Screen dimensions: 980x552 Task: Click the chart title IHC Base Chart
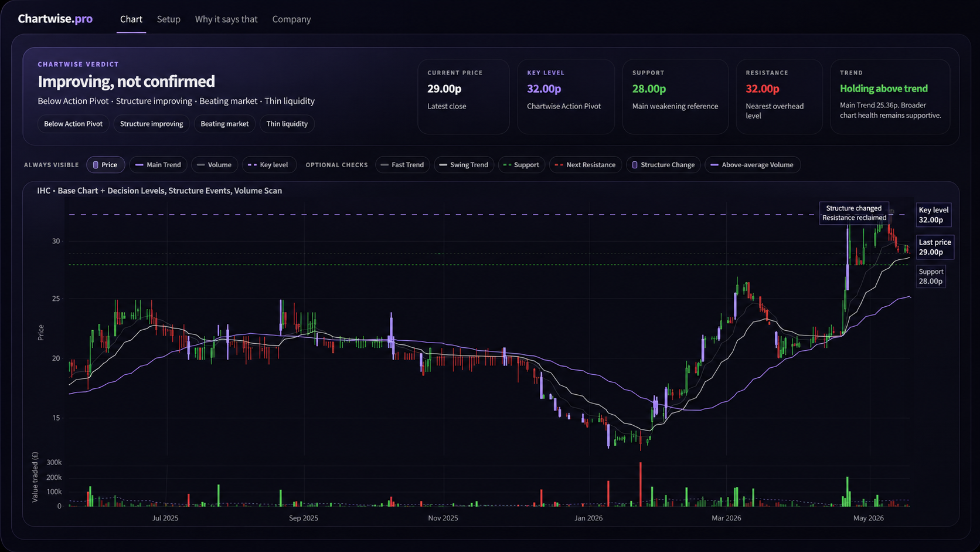[159, 191]
